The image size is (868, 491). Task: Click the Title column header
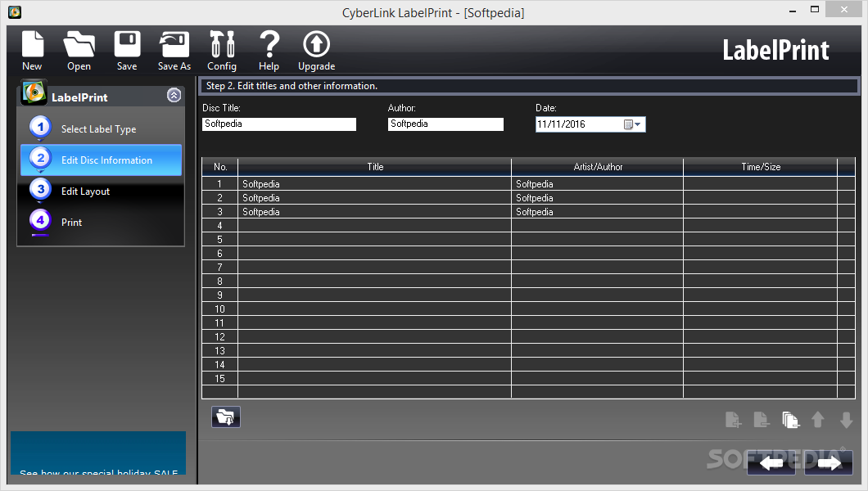[x=375, y=167]
